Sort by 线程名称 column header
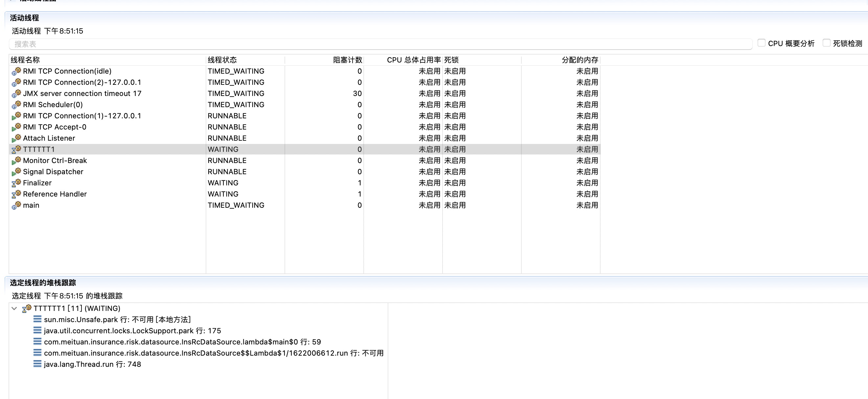This screenshot has height=399, width=868. pyautogui.click(x=25, y=60)
